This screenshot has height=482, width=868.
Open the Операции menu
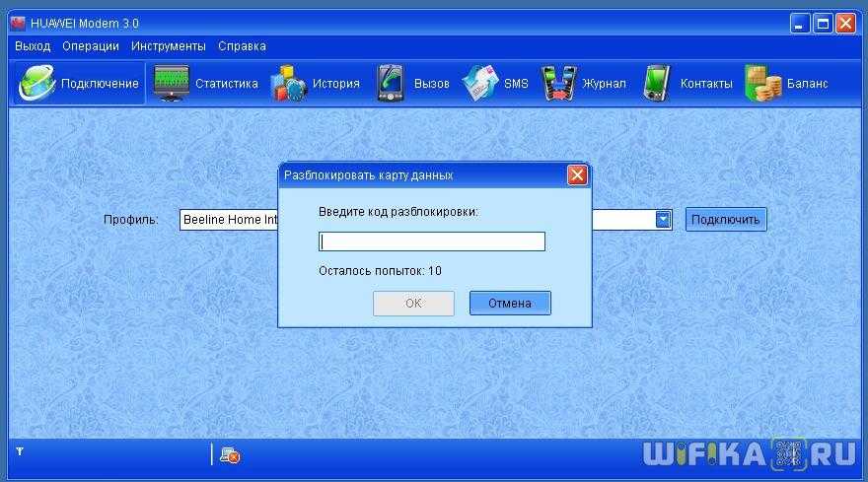pyautogui.click(x=91, y=46)
